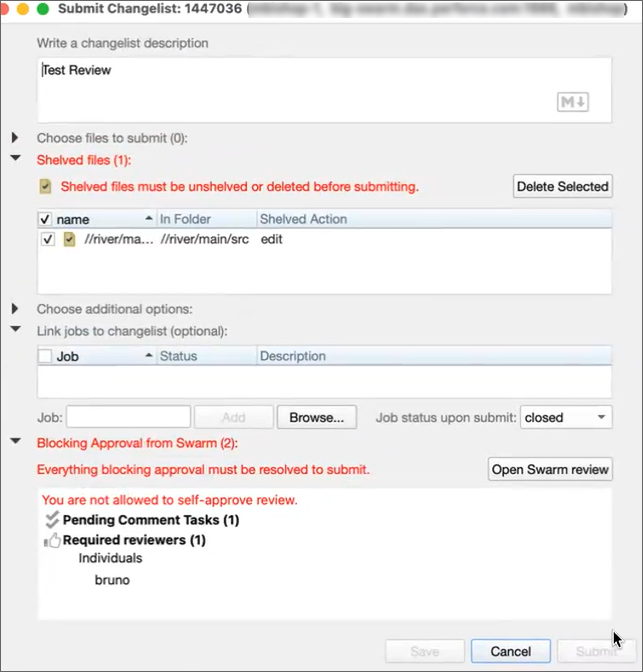Click the Required reviewers thumbs-up icon

click(53, 540)
